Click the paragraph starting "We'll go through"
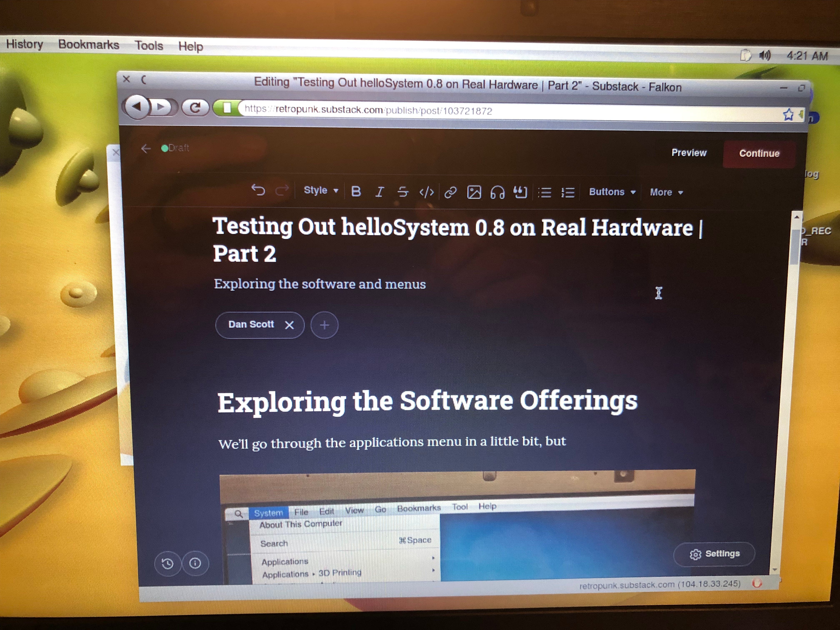 (x=392, y=443)
